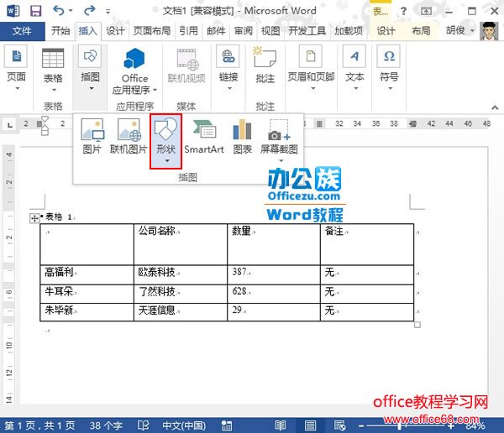The height and width of the screenshot is (433, 504).
Task: Insert a Picture (图片) from file
Action: pyautogui.click(x=92, y=136)
